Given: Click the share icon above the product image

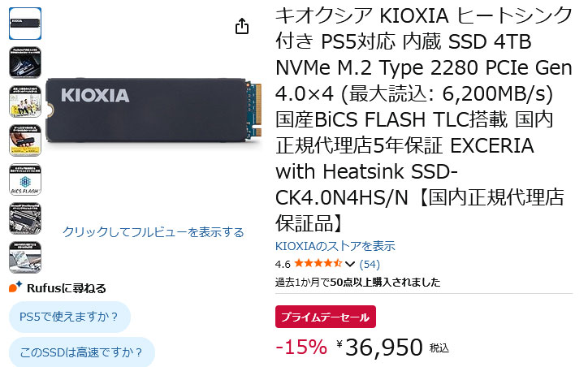Looking at the screenshot, I should 241,27.
